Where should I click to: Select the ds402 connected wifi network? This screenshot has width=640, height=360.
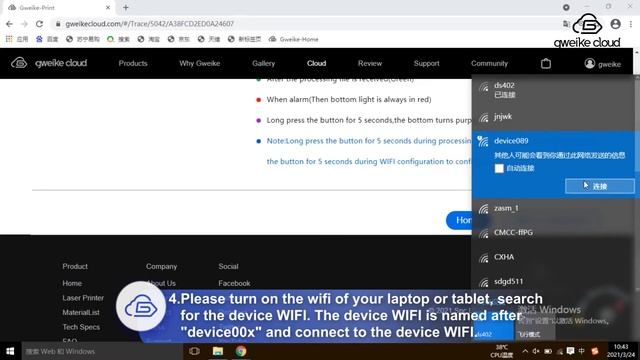tap(553, 90)
